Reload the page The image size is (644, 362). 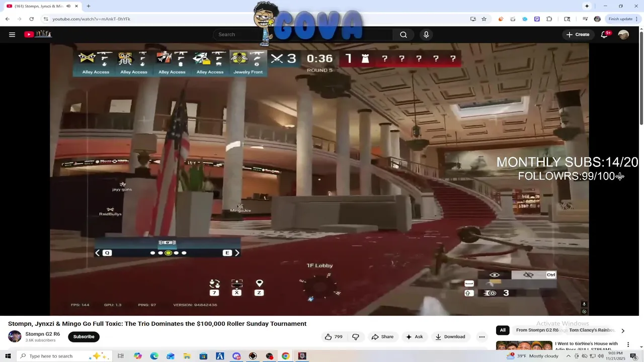pyautogui.click(x=31, y=19)
